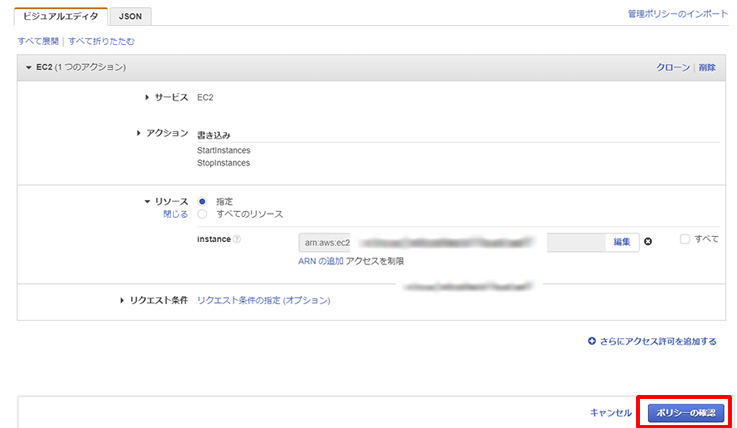737x428 pixels.
Task: Remove the ARN with the x icon
Action: tap(648, 241)
